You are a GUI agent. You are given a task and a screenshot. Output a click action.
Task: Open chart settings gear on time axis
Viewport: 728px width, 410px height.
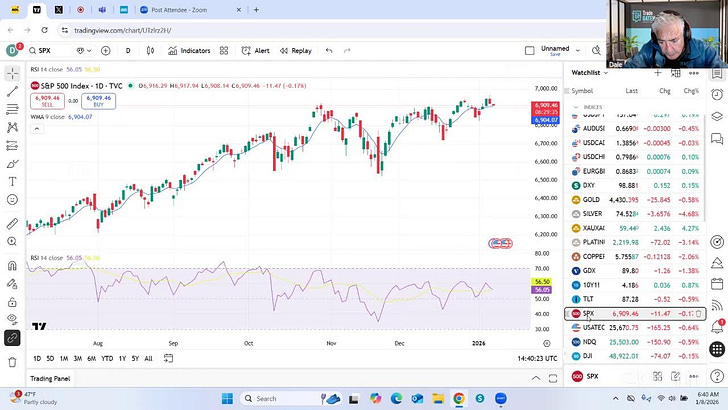(x=547, y=343)
